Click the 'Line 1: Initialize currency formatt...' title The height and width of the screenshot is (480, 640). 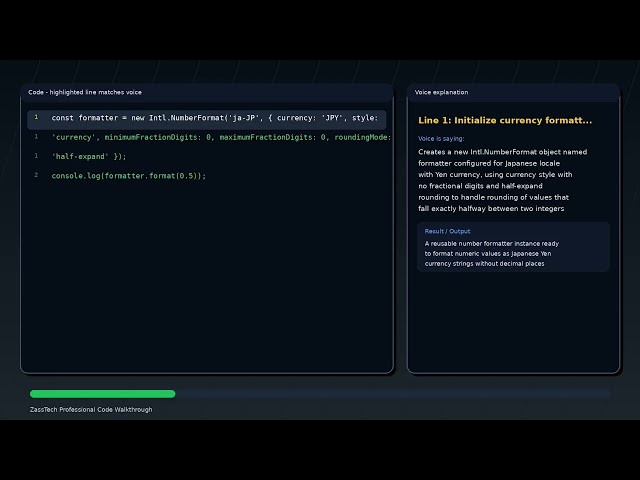(x=505, y=120)
